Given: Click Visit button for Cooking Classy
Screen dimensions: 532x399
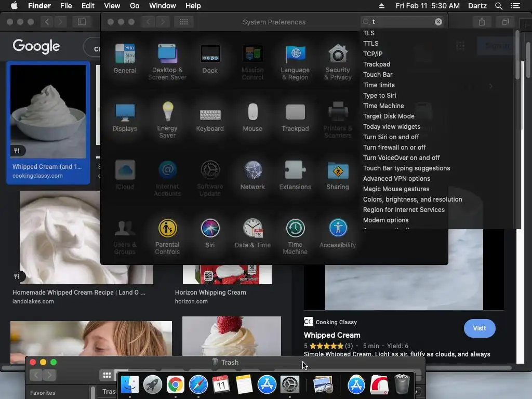Looking at the screenshot, I should point(480,328).
